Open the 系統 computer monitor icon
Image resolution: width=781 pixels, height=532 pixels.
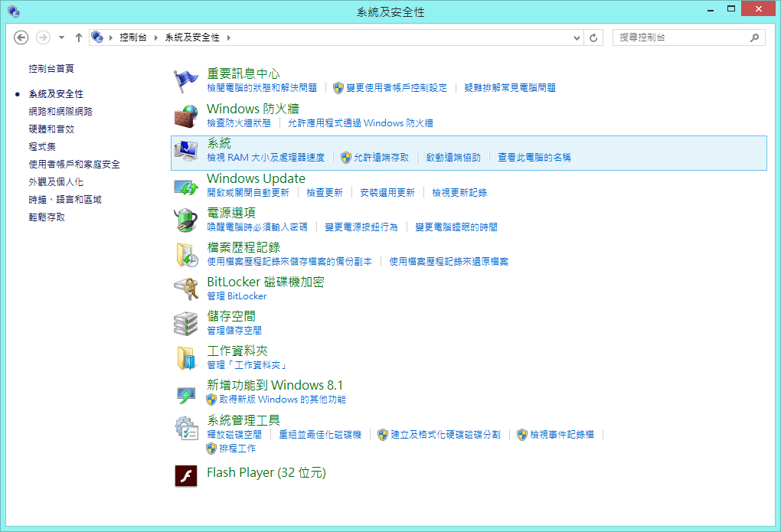click(186, 151)
